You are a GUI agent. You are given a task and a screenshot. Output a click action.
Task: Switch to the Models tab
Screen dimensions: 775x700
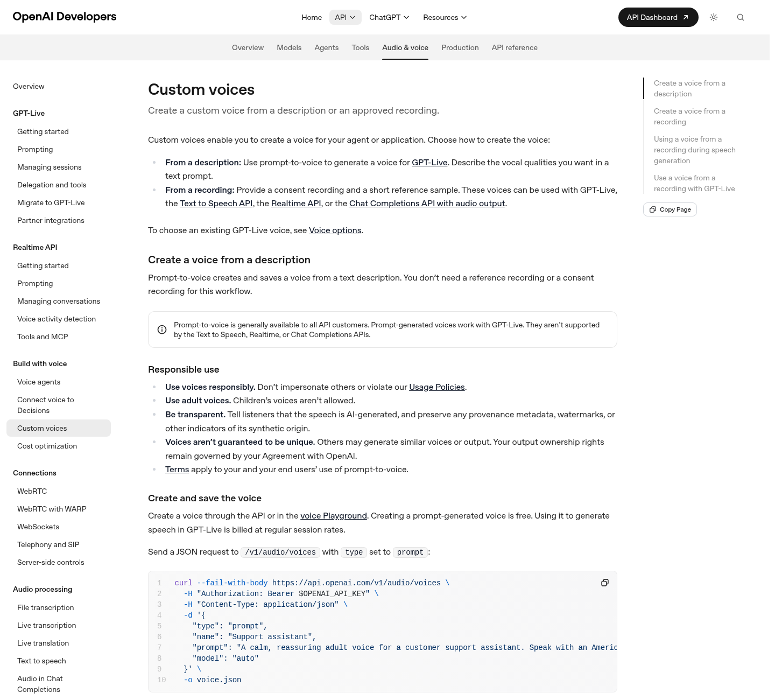pos(289,47)
